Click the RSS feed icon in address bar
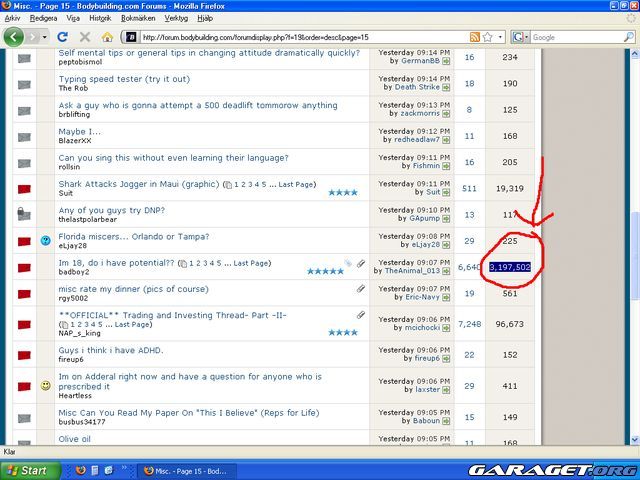Viewport: 640px width, 480px height. click(476, 38)
